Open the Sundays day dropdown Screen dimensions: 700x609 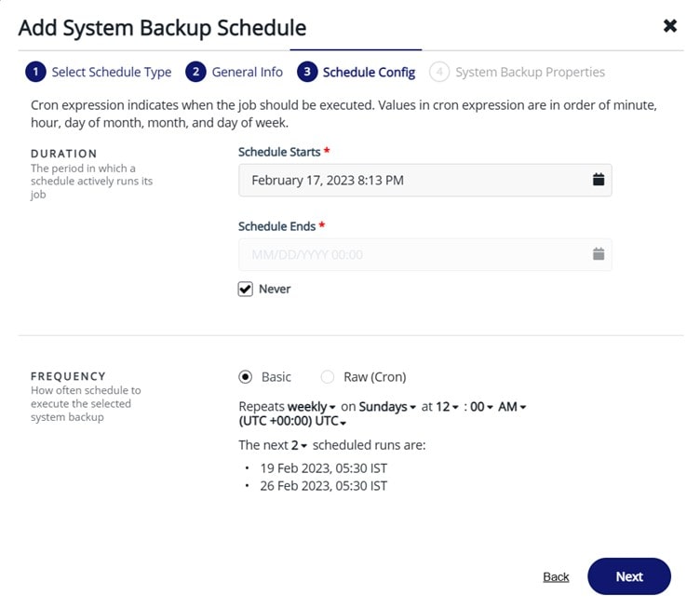pos(388,407)
